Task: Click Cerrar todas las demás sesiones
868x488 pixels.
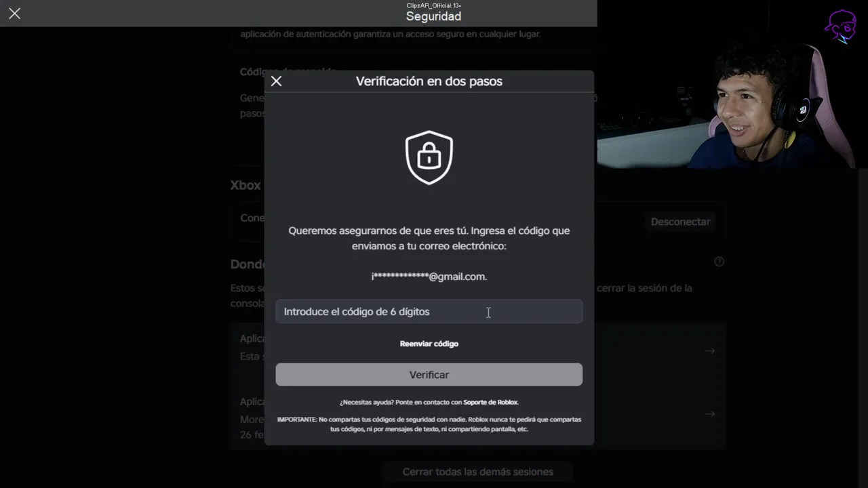Action: coord(478,472)
